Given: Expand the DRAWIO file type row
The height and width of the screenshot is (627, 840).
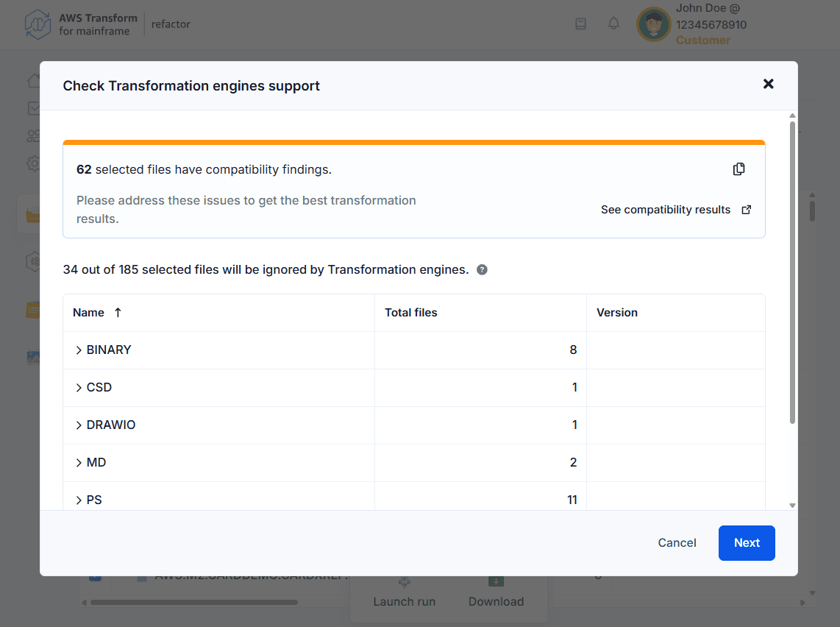Looking at the screenshot, I should point(79,425).
